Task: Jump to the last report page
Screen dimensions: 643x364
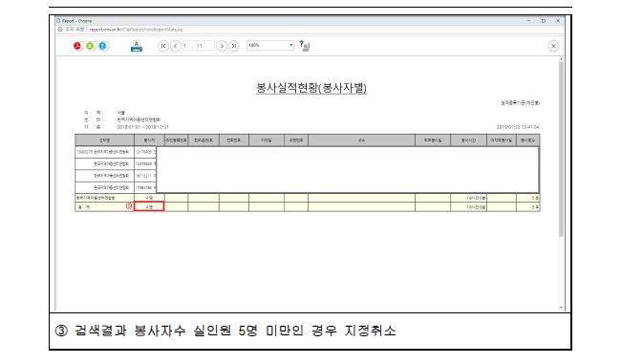Action: [x=234, y=46]
